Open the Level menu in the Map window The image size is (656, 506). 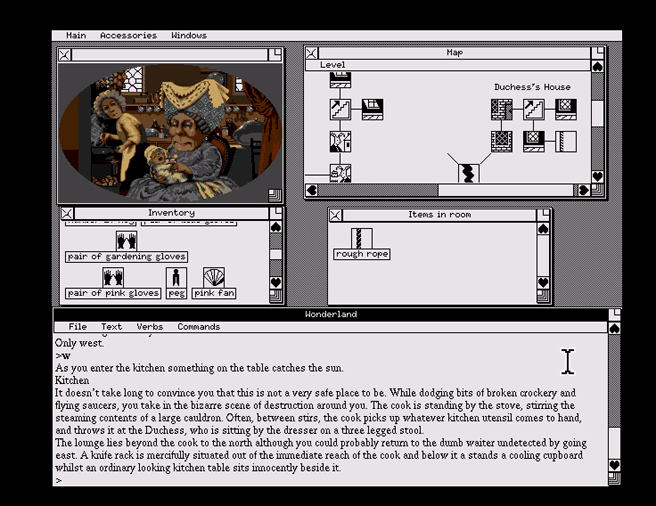[332, 65]
